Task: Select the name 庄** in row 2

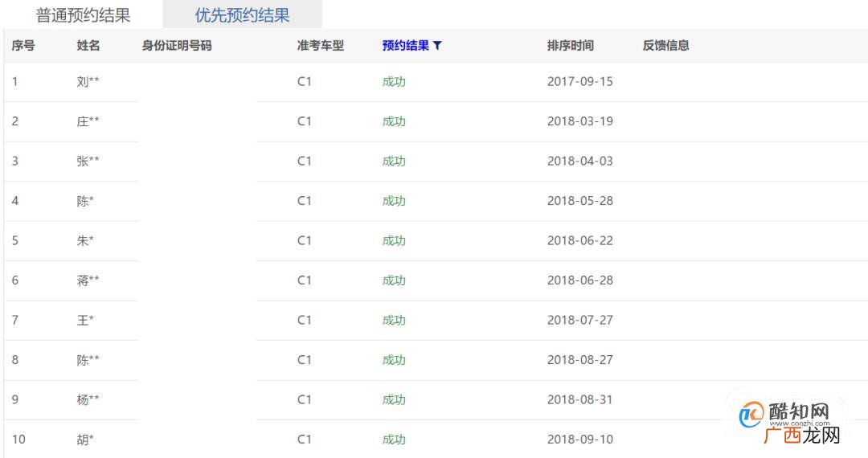Action: point(88,121)
